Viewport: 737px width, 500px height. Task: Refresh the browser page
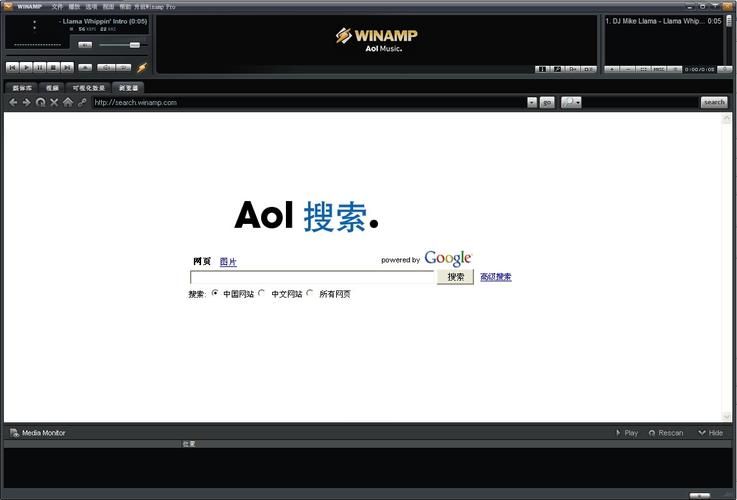40,102
